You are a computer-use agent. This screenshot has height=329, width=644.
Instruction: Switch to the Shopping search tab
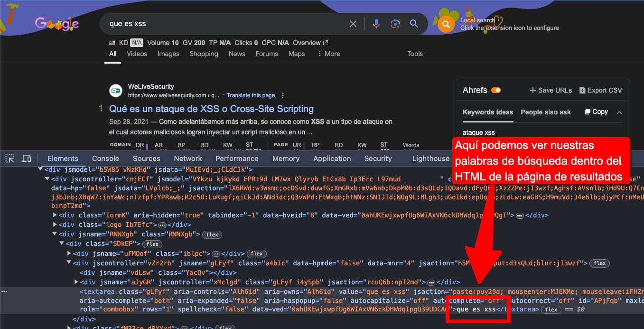tap(204, 54)
